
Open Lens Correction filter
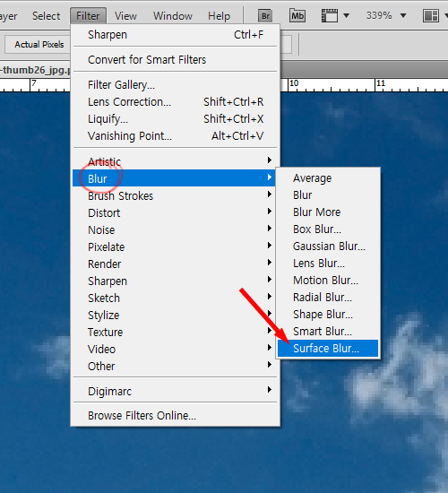(175, 102)
